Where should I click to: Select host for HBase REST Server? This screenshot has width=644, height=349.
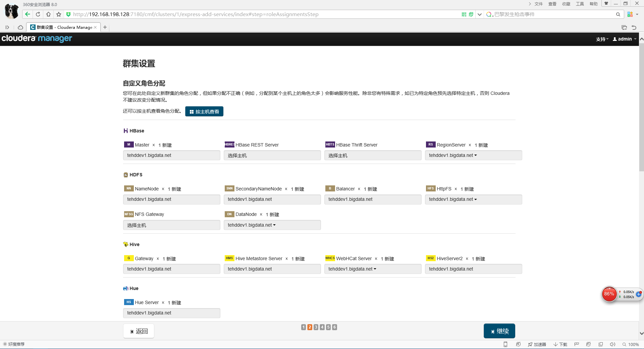click(272, 155)
